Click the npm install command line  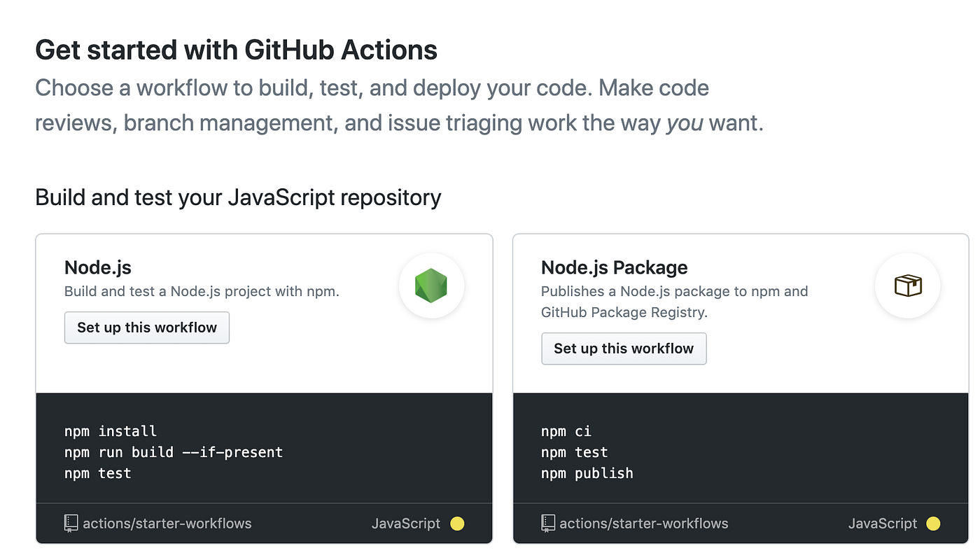click(110, 431)
